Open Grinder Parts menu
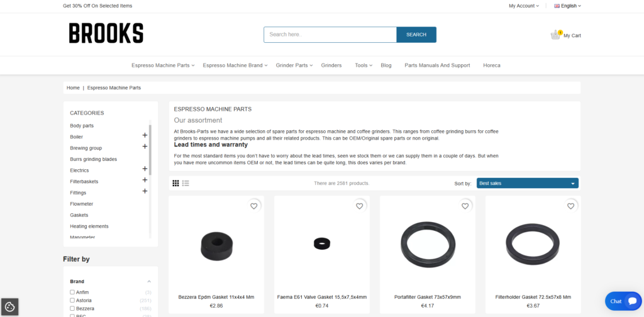The image size is (644, 317). pyautogui.click(x=294, y=65)
